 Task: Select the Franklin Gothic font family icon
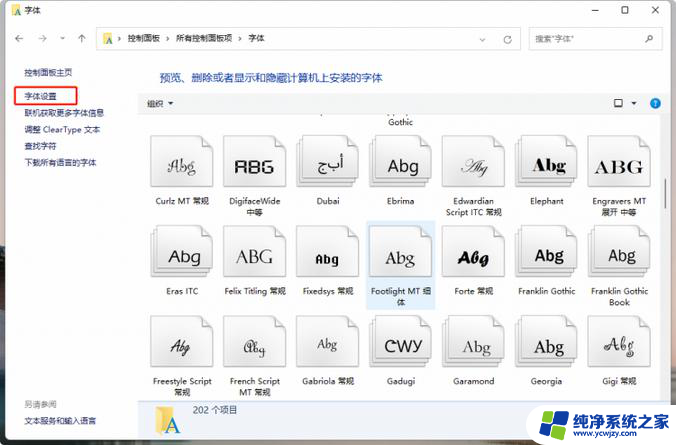546,251
